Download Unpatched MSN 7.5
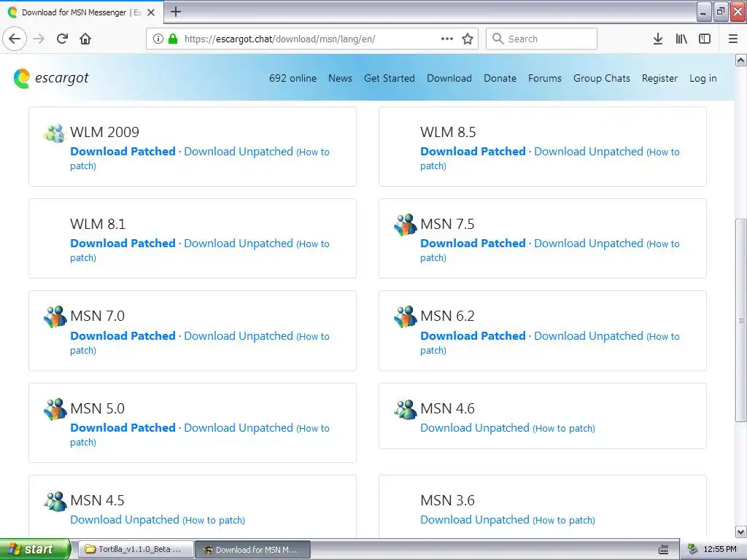 (589, 244)
